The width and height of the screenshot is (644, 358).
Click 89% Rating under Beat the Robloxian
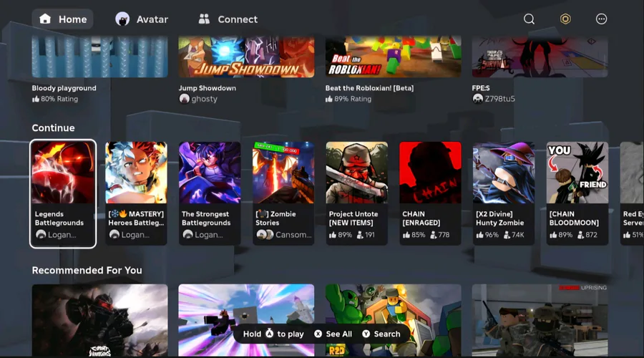348,99
